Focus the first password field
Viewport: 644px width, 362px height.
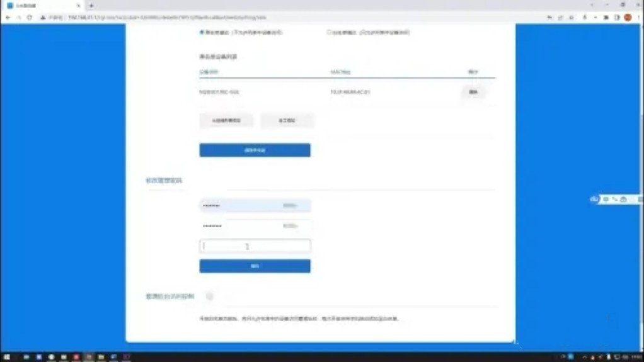coord(255,206)
